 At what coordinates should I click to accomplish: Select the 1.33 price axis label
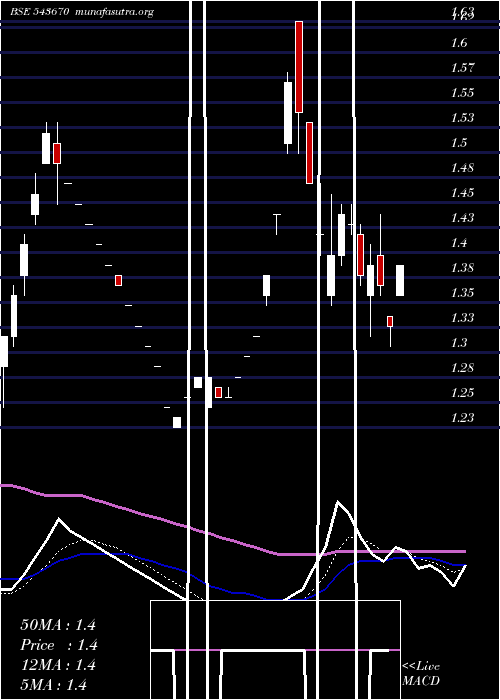462,318
